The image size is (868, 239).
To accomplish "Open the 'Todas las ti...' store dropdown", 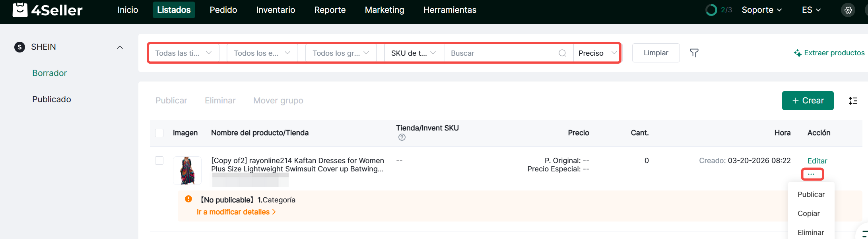I will coord(183,53).
